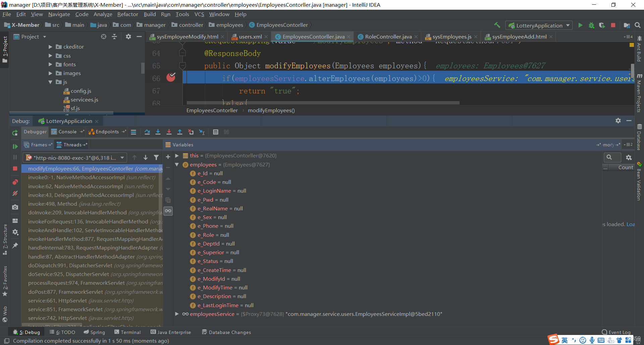The image size is (644, 345).
Task: Stop the application from main toolbar
Action: (x=613, y=25)
